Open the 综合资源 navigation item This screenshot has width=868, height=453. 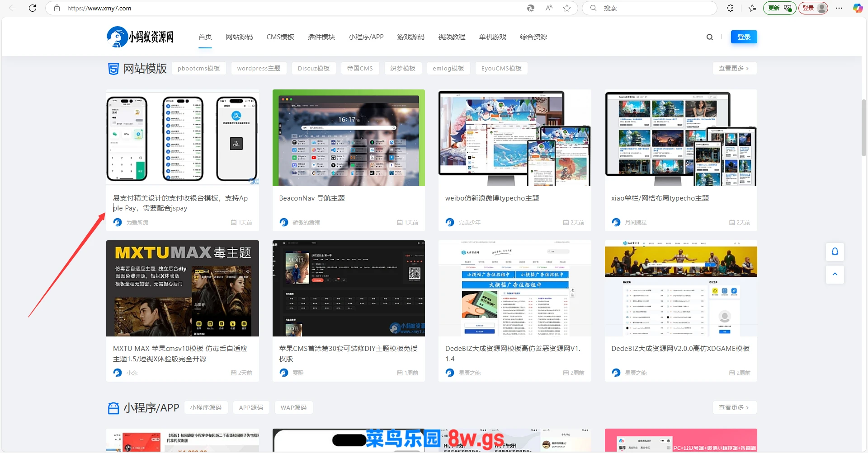coord(533,37)
